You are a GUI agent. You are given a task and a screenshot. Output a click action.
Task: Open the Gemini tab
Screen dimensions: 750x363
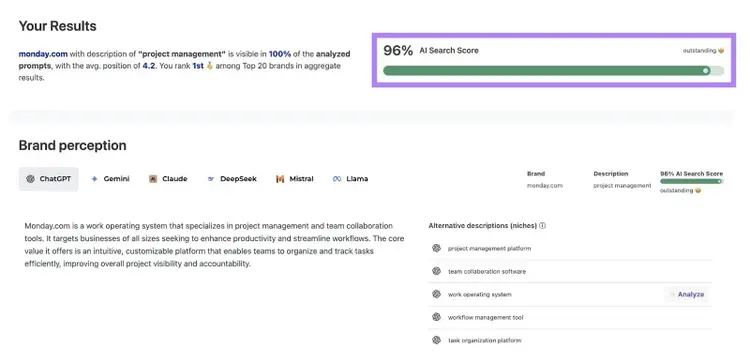click(110, 179)
